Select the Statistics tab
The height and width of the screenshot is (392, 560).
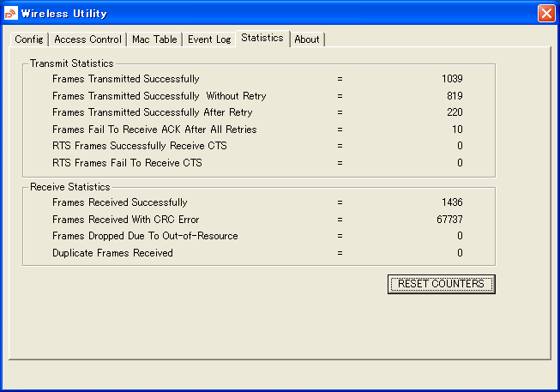[262, 38]
